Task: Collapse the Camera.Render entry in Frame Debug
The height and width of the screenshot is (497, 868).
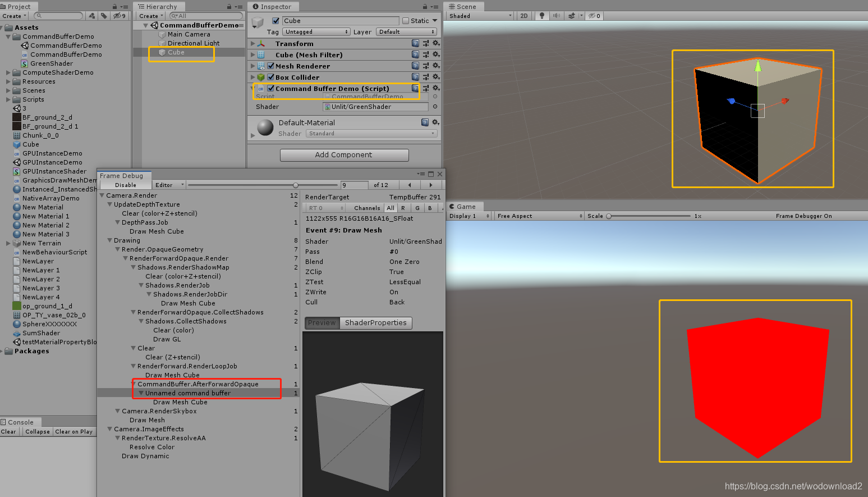Action: (x=102, y=195)
